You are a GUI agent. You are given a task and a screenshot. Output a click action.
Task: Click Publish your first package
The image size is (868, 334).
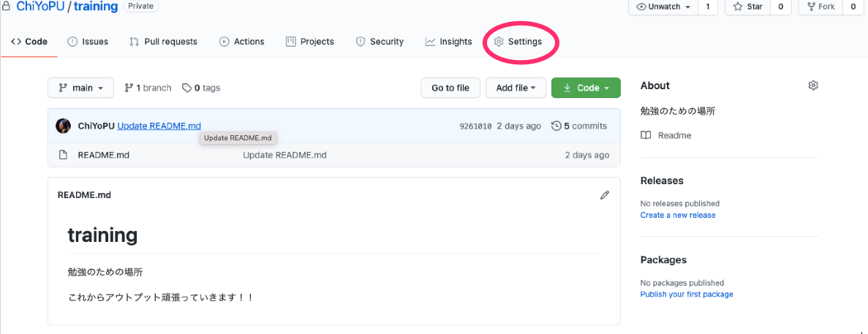point(687,295)
